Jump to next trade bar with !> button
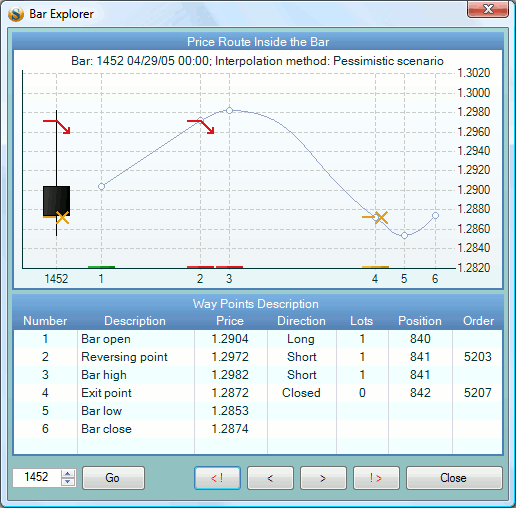Viewport: 516px width, 508px height. point(376,478)
